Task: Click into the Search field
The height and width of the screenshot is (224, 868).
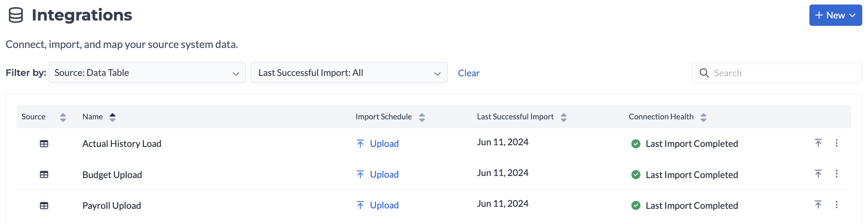Action: pos(783,73)
